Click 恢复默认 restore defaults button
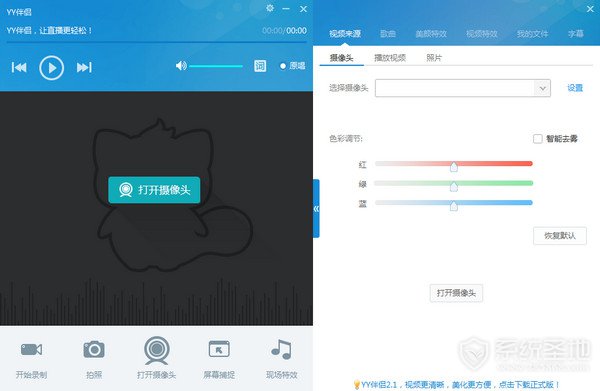600x391 pixels. [560, 236]
